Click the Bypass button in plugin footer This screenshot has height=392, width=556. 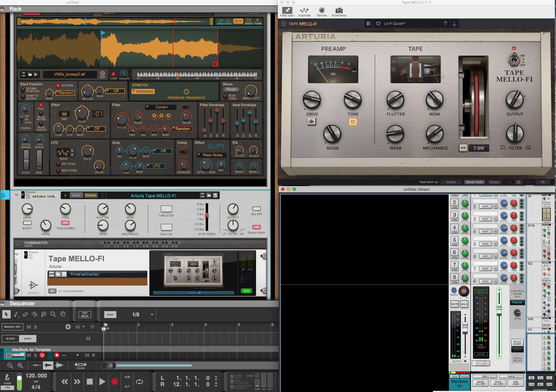coord(494,182)
